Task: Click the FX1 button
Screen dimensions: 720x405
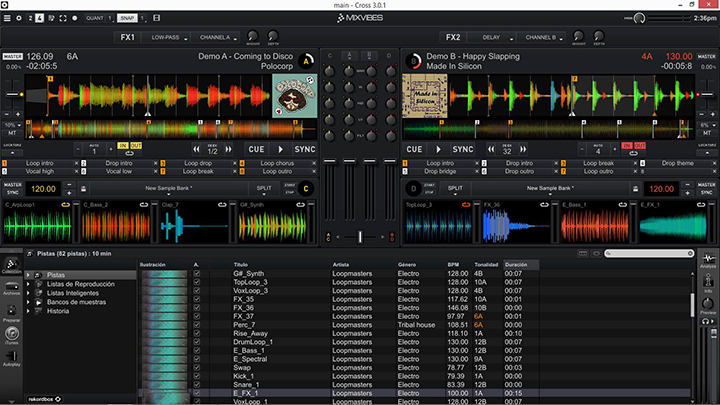Action: (x=128, y=38)
